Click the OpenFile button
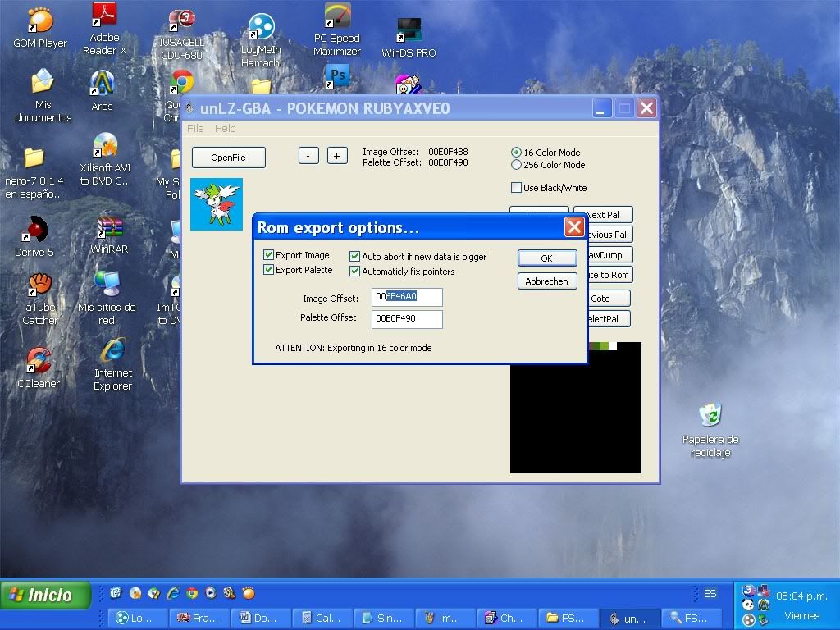Screen dimensions: 840x630 tap(229, 157)
